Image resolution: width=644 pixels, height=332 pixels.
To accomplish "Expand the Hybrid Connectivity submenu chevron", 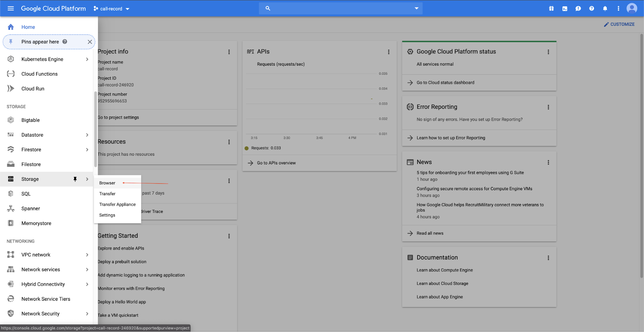I will pyautogui.click(x=87, y=284).
